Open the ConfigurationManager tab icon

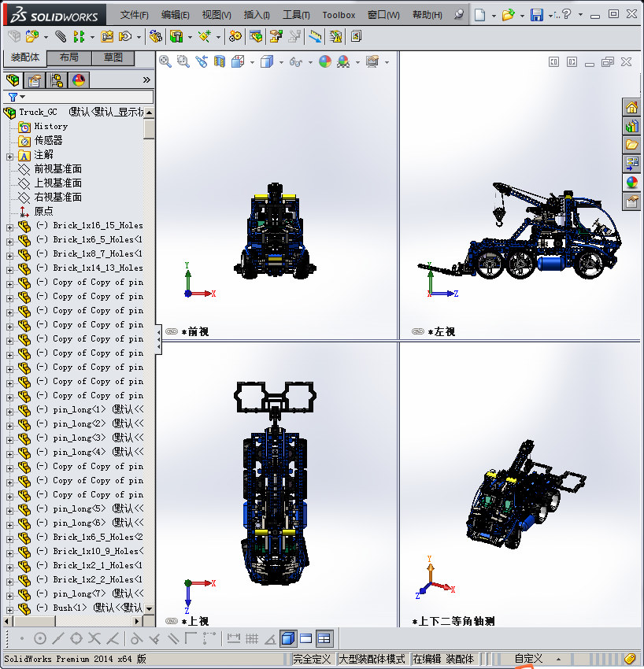click(x=57, y=80)
